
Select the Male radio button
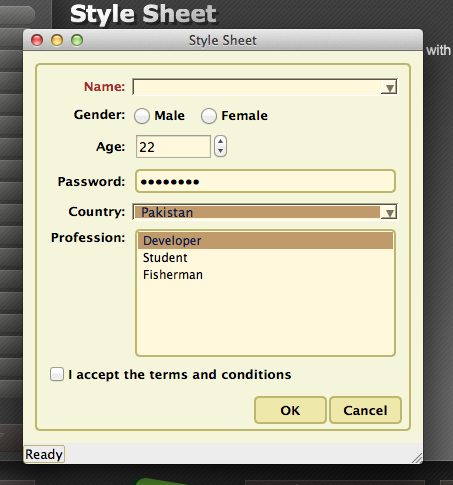pos(142,116)
